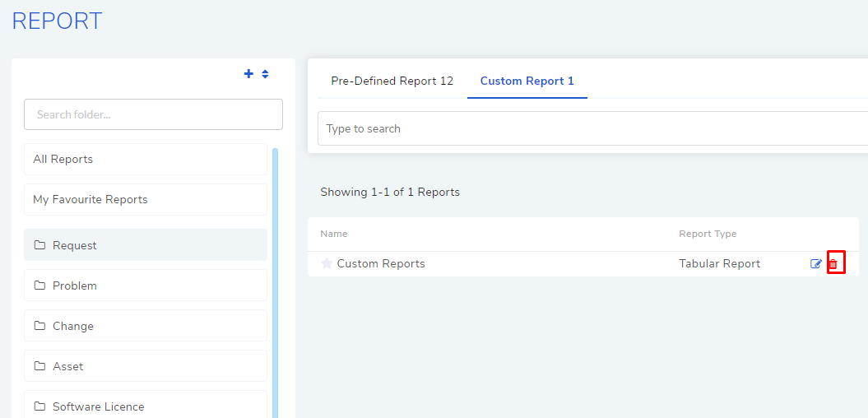Screen dimensions: 868x418
Task: Open the Custom Reports row name
Action: tap(381, 263)
